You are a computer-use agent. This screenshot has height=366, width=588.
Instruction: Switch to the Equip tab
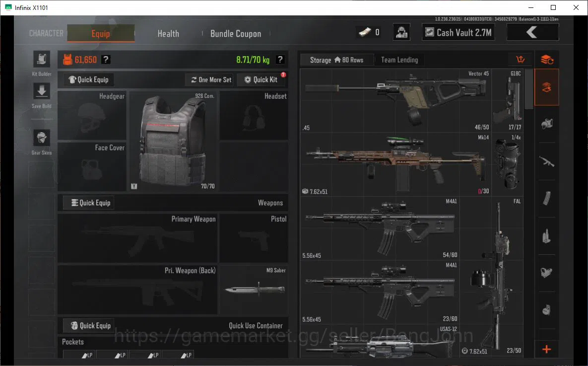(x=101, y=33)
